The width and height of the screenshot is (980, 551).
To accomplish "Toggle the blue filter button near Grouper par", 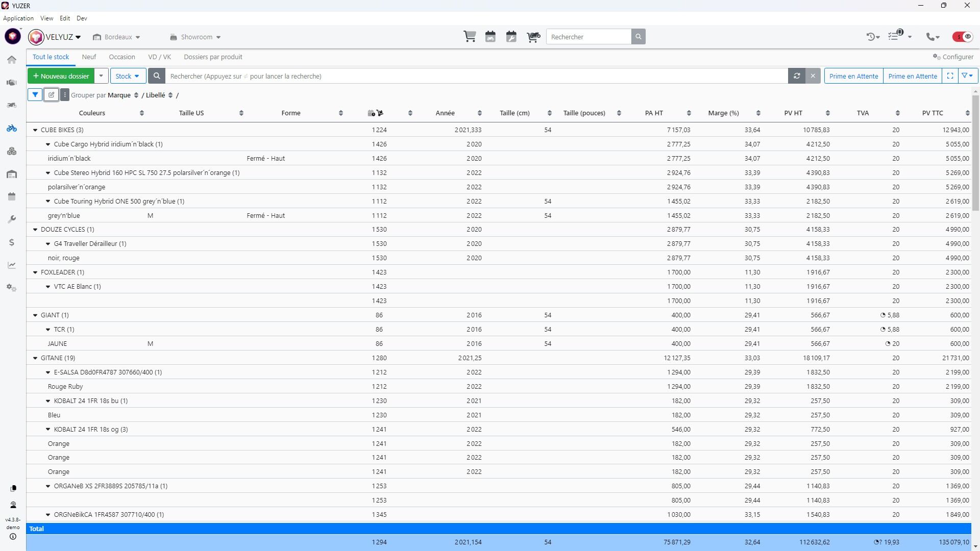I will pos(35,95).
